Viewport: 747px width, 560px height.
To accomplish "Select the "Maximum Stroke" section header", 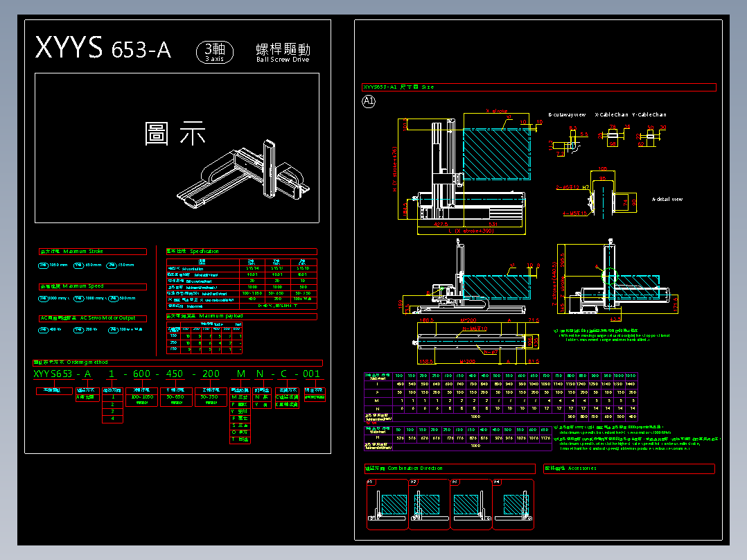I will pyautogui.click(x=92, y=251).
